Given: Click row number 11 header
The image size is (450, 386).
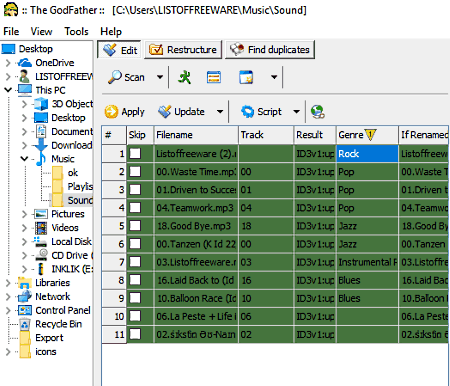Looking at the screenshot, I should 114,334.
